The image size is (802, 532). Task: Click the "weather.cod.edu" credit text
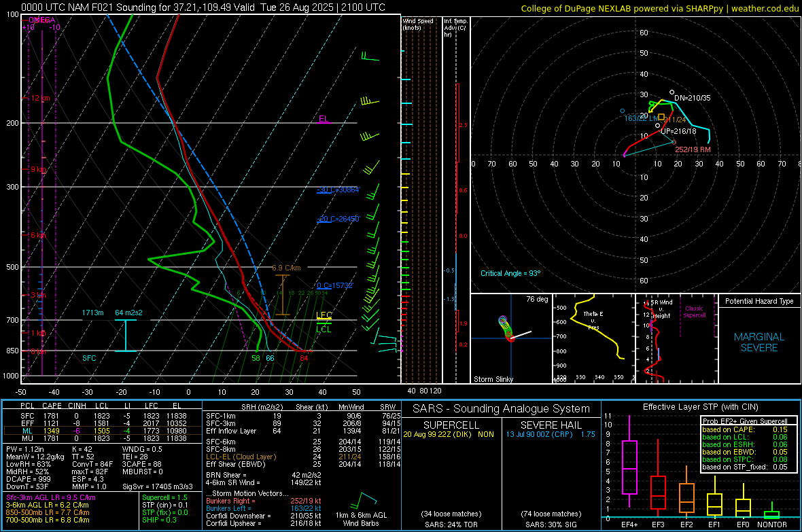(765, 8)
